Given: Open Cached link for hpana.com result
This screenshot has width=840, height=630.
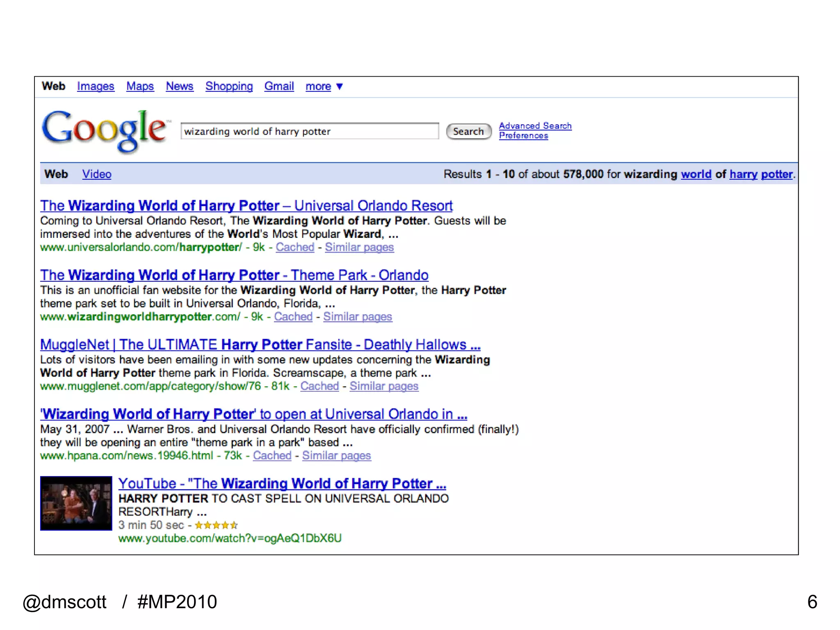Looking at the screenshot, I should click(x=272, y=455).
